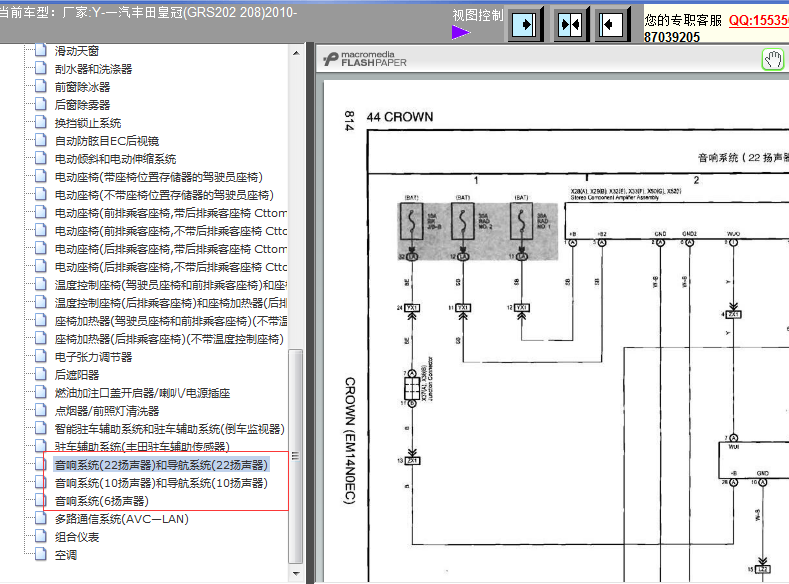Screen dimensions: 789x584
Task: Open 智能驻车辅助系统和驻车辅助系统(倒车监视器)
Action: click(x=170, y=429)
